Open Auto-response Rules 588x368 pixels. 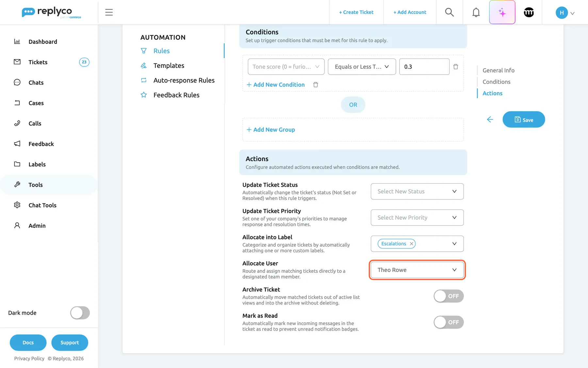click(x=184, y=80)
